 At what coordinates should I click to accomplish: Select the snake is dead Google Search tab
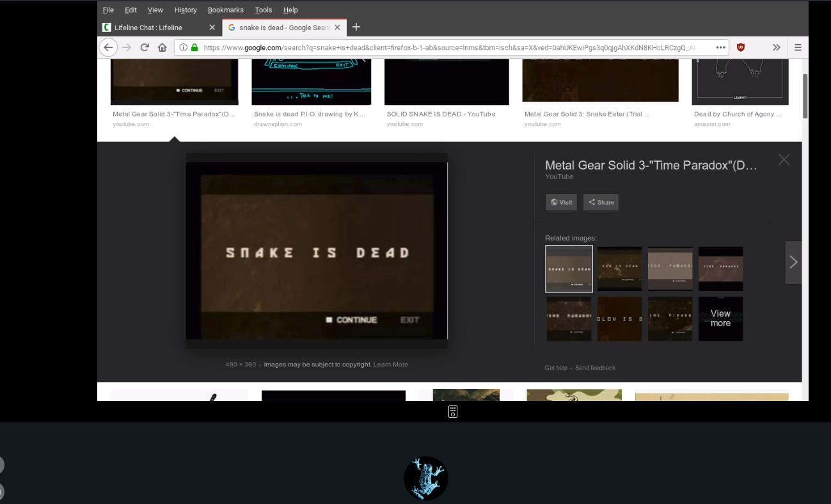click(x=285, y=28)
